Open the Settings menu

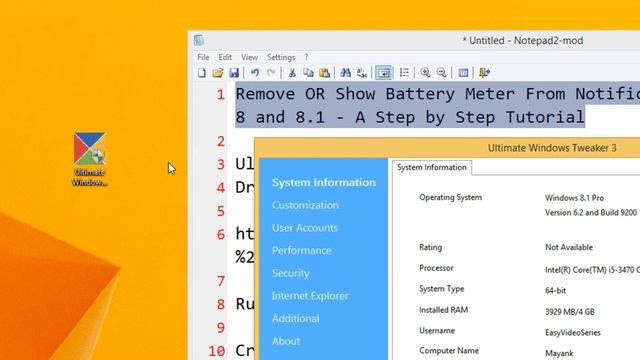click(281, 57)
